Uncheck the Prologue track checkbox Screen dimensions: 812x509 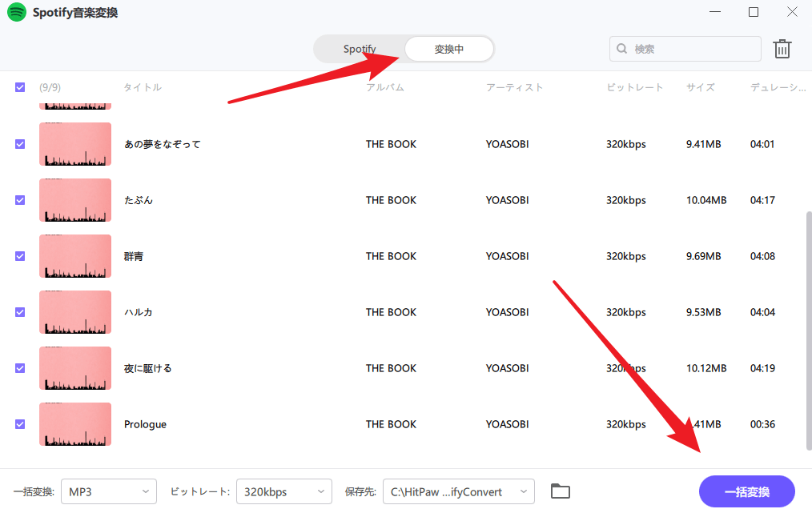coord(20,424)
